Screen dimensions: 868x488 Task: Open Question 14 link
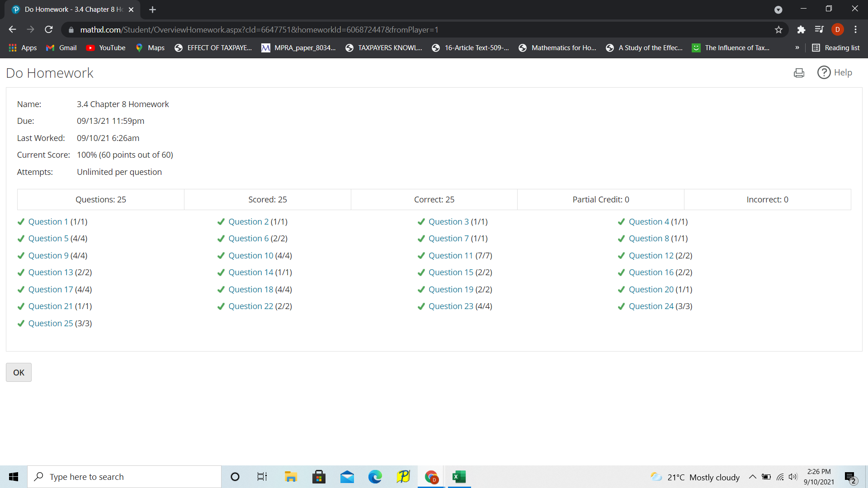coord(250,272)
